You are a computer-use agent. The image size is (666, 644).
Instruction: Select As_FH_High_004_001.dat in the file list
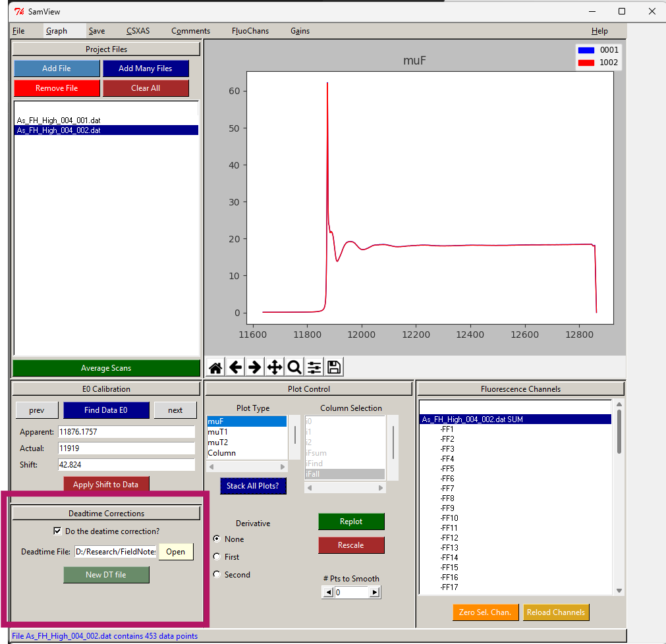coord(59,121)
